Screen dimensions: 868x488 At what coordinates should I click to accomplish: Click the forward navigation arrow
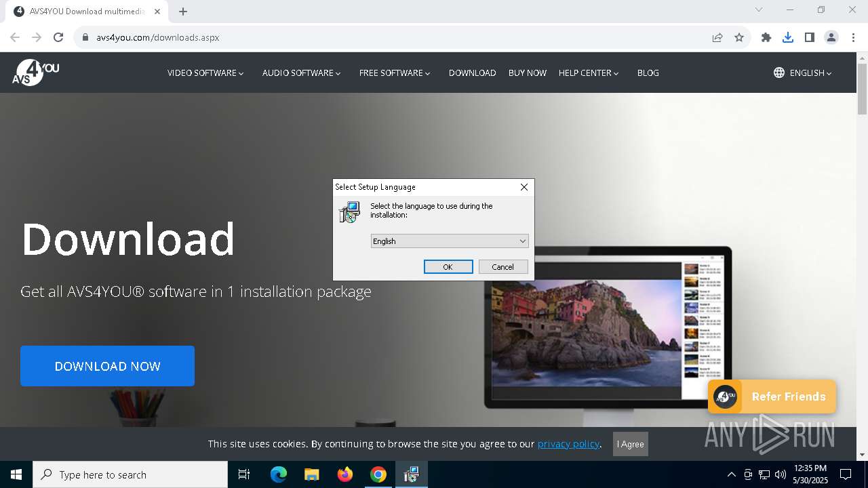(x=37, y=37)
